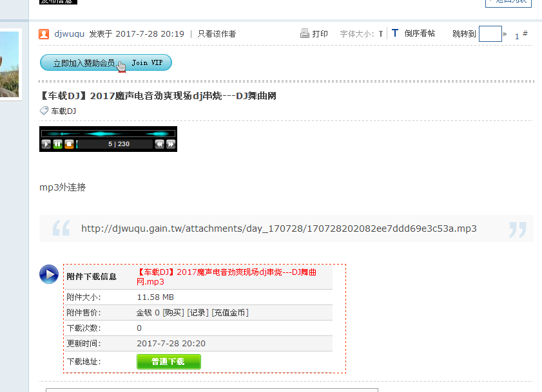
Task: Join VIP via 立即加入赞助会员 button
Action: pos(106,63)
